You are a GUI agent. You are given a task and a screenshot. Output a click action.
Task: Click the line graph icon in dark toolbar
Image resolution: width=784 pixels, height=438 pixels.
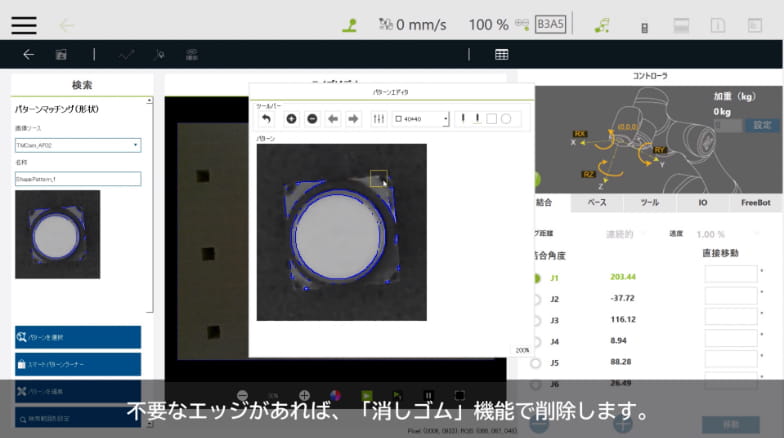point(126,54)
